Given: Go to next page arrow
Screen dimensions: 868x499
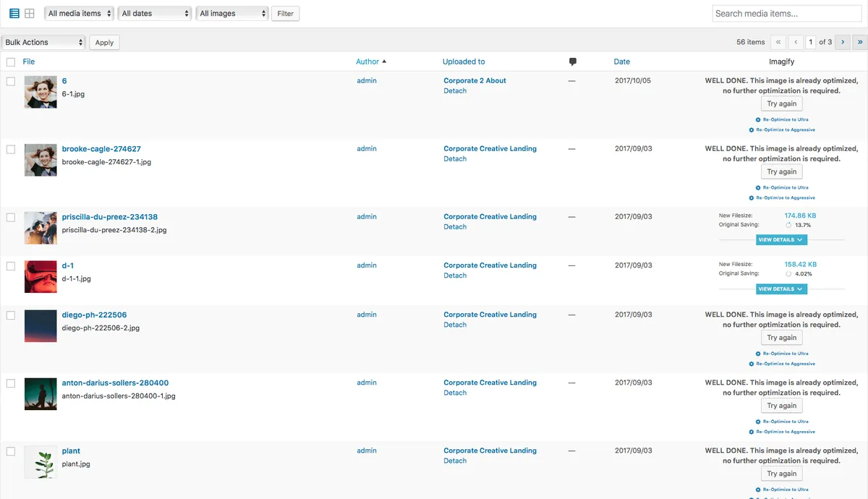Looking at the screenshot, I should click(x=843, y=43).
